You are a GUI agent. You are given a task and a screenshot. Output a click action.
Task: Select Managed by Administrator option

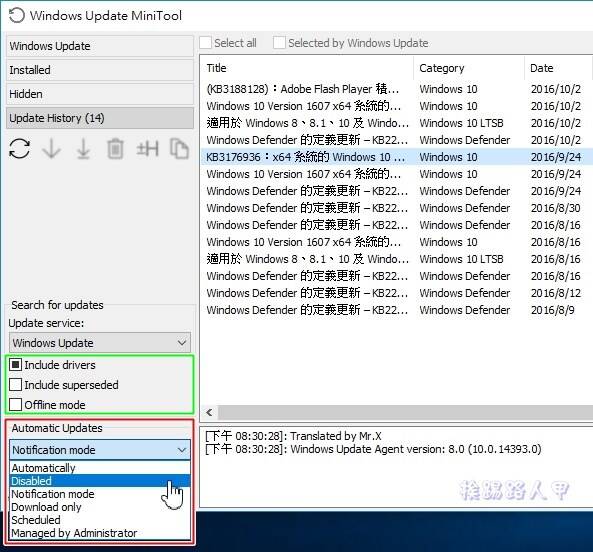click(x=100, y=533)
